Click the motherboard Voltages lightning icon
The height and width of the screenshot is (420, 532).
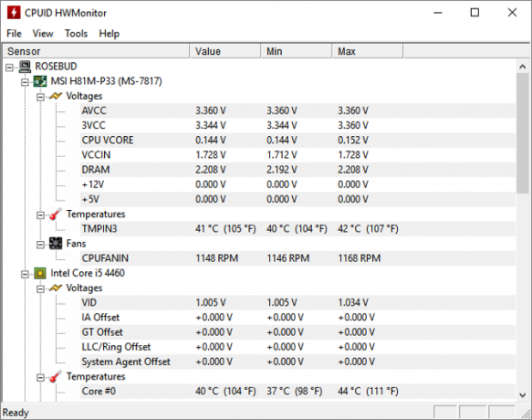click(56, 96)
